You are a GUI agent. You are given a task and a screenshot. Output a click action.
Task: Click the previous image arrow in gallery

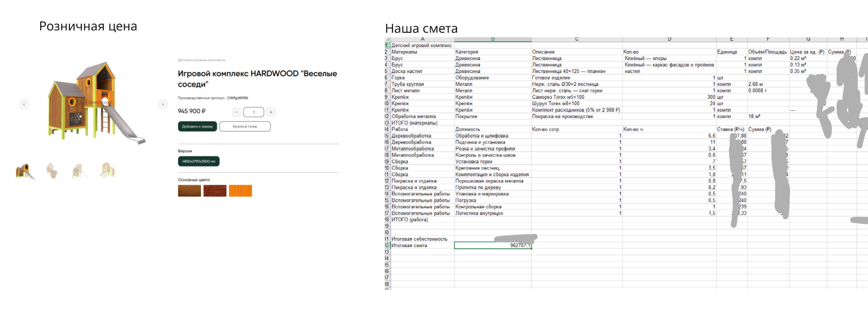(x=24, y=104)
